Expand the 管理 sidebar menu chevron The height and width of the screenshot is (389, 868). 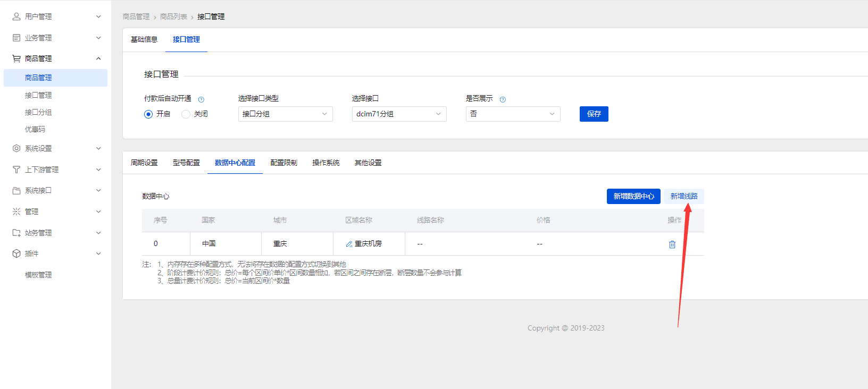pyautogui.click(x=98, y=212)
